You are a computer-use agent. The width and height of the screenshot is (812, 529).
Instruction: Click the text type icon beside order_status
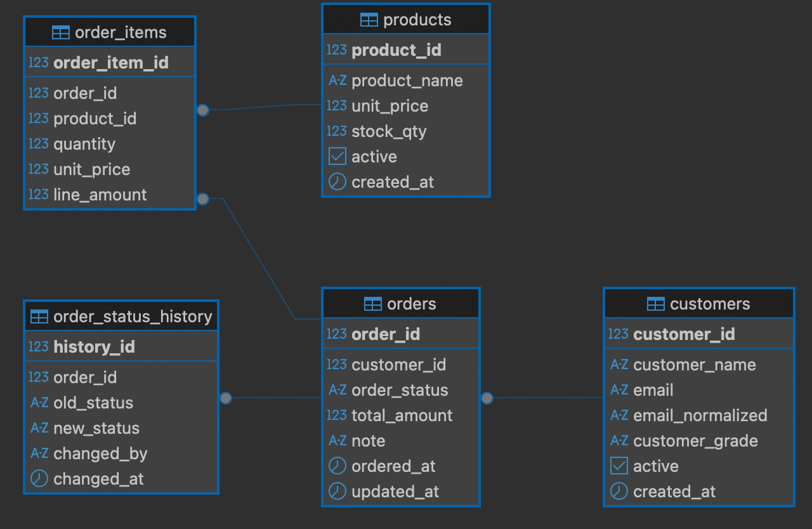point(337,389)
